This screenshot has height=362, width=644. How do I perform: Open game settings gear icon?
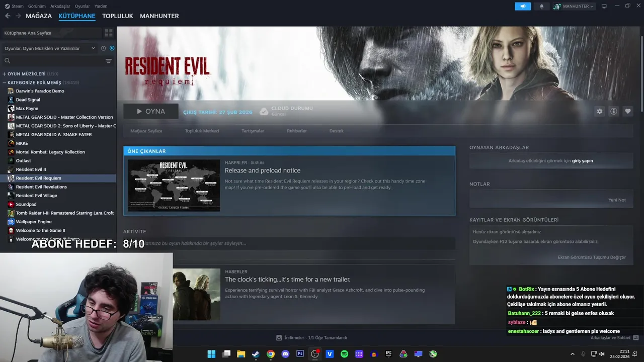[599, 112]
